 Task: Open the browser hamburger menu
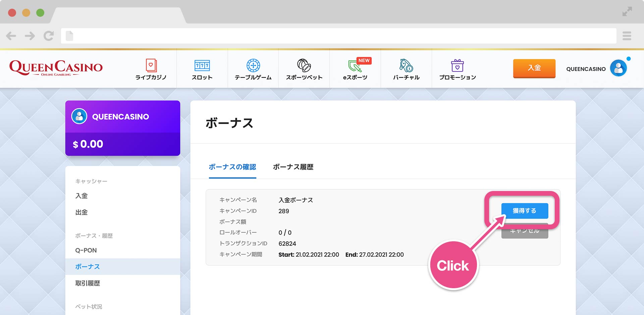click(x=627, y=36)
